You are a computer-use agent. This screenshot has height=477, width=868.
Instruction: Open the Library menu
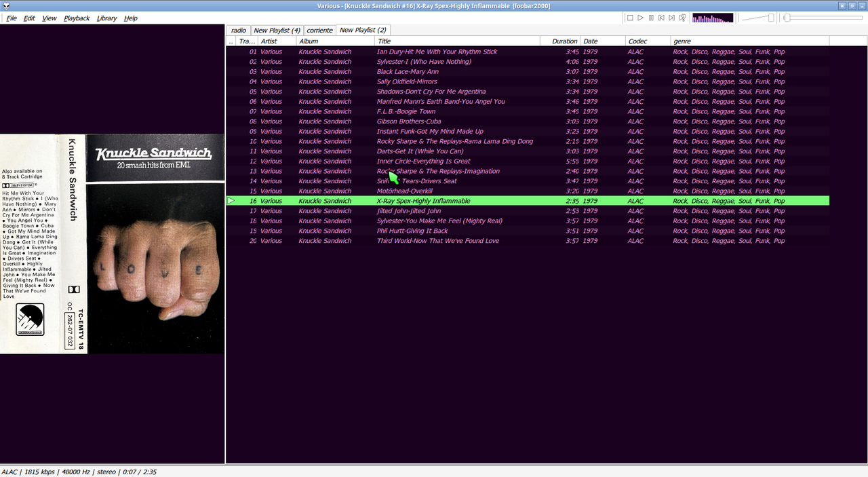click(106, 18)
